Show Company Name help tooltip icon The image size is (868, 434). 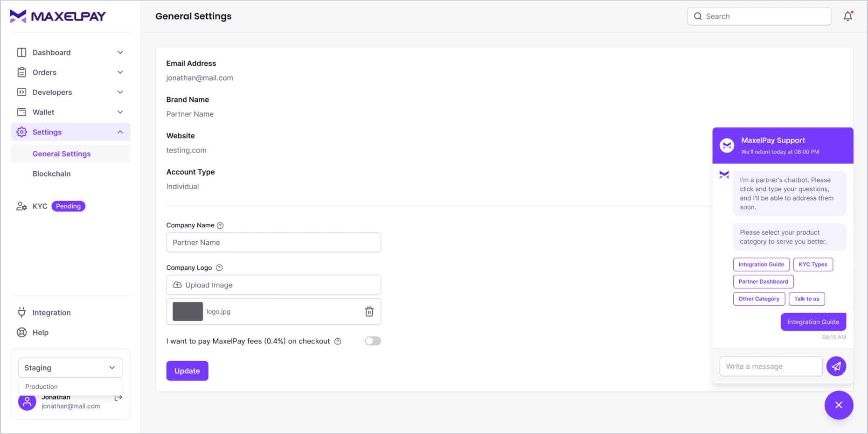(220, 225)
